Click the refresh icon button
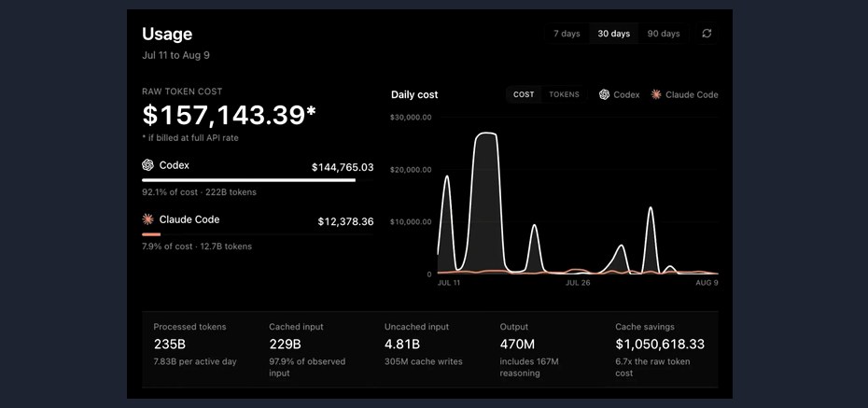 click(x=707, y=34)
